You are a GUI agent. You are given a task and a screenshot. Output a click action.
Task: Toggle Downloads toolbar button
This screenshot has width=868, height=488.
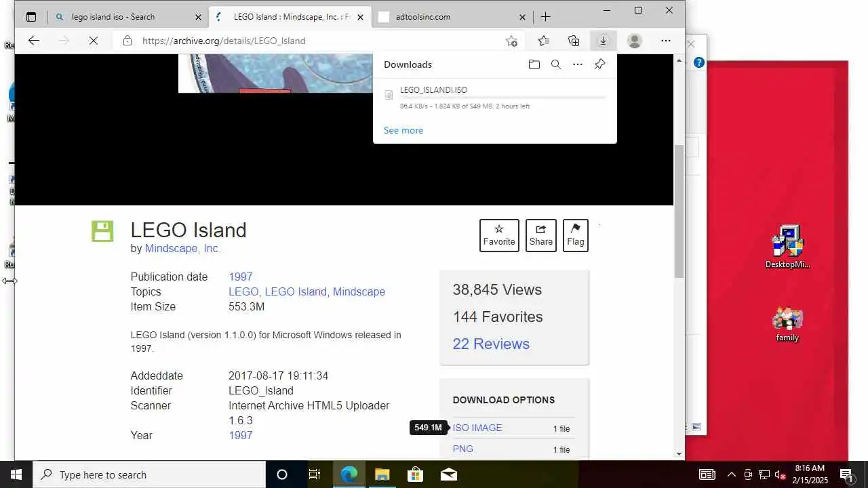(603, 41)
